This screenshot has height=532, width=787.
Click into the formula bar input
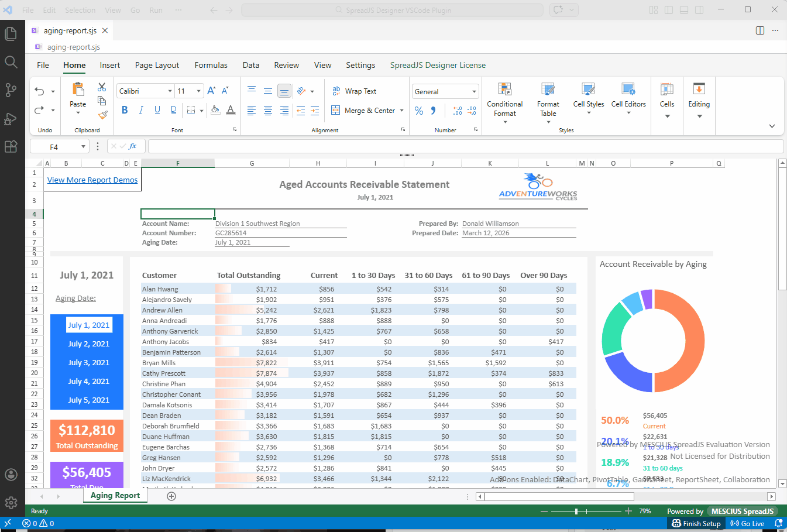pyautogui.click(x=466, y=146)
